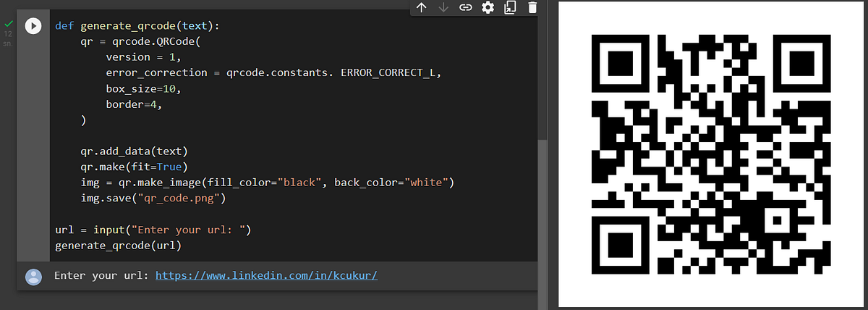Click the 'qr = qrcode.QRCode(' line
The width and height of the screenshot is (868, 310).
click(140, 42)
